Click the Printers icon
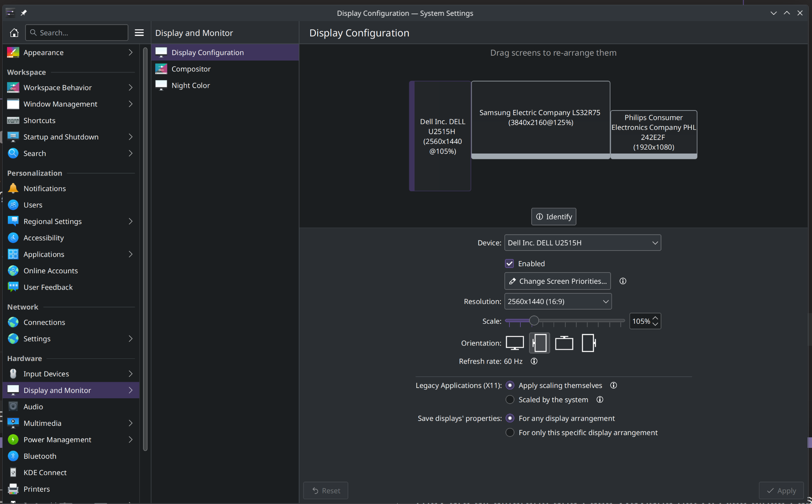Viewport: 812px width, 504px height. coord(13,489)
